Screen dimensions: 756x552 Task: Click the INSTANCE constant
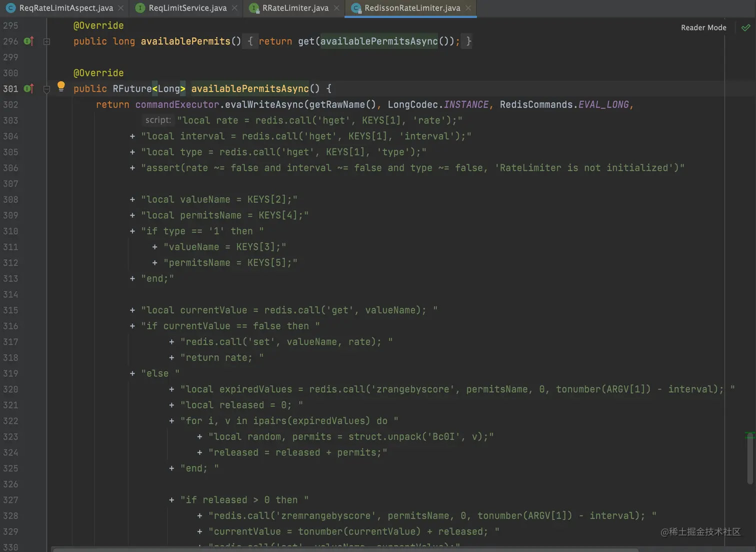466,104
